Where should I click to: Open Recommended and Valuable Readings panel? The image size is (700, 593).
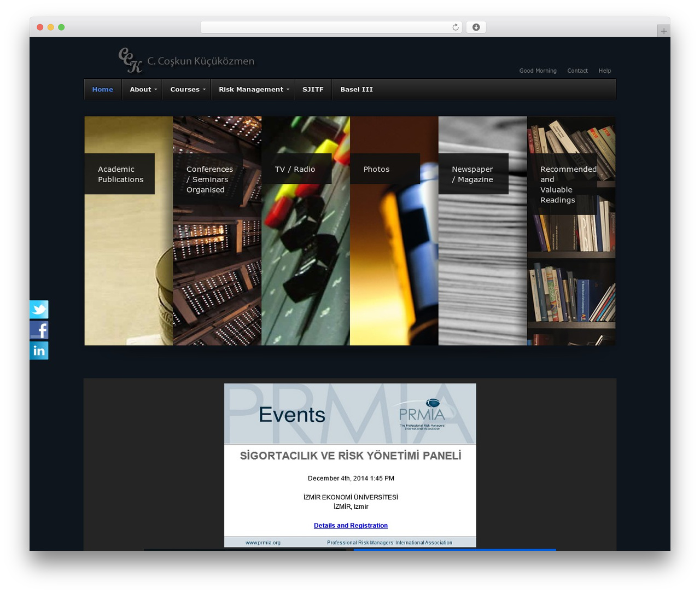click(571, 231)
